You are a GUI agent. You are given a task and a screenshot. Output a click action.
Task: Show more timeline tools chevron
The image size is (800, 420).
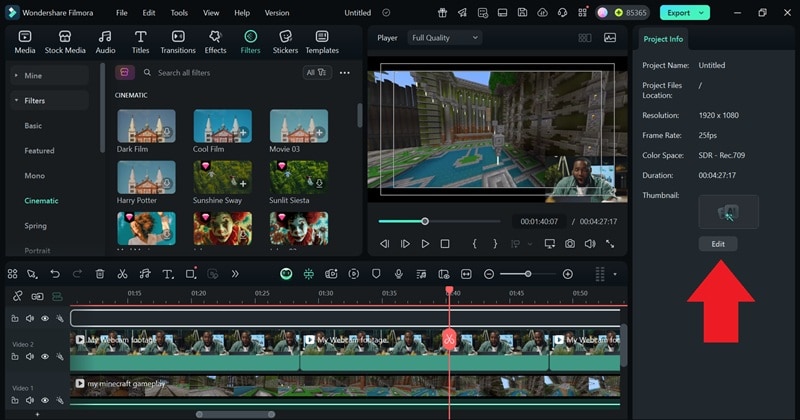point(235,274)
